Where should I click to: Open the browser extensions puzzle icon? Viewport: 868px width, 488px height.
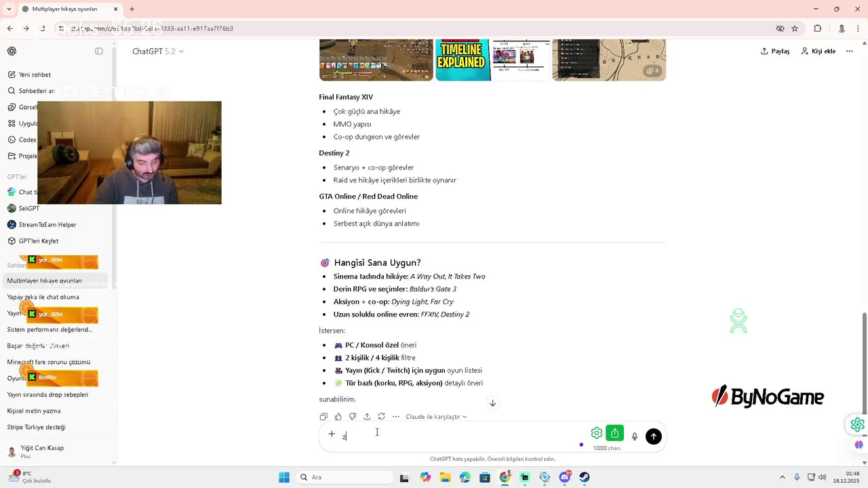pyautogui.click(x=817, y=28)
